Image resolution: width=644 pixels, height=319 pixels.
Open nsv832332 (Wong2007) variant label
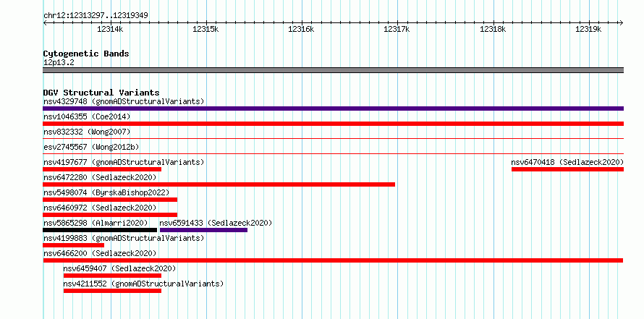87,132
